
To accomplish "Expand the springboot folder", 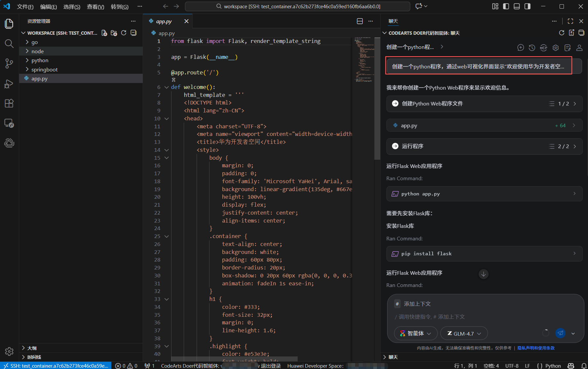I will [81, 69].
